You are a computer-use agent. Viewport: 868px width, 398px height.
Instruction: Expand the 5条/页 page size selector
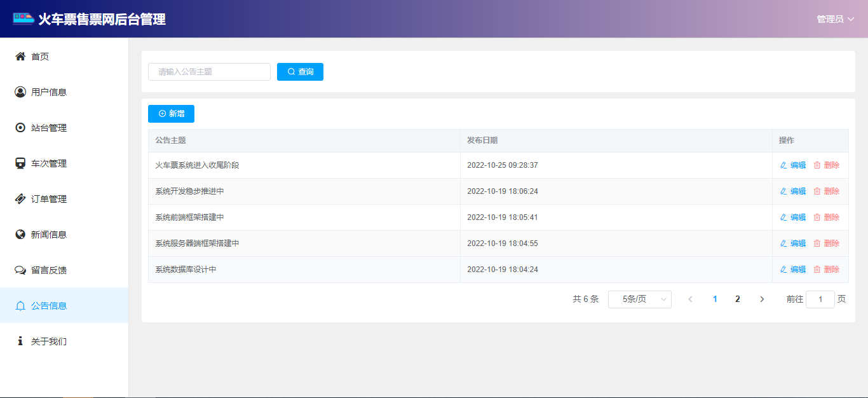click(x=639, y=299)
